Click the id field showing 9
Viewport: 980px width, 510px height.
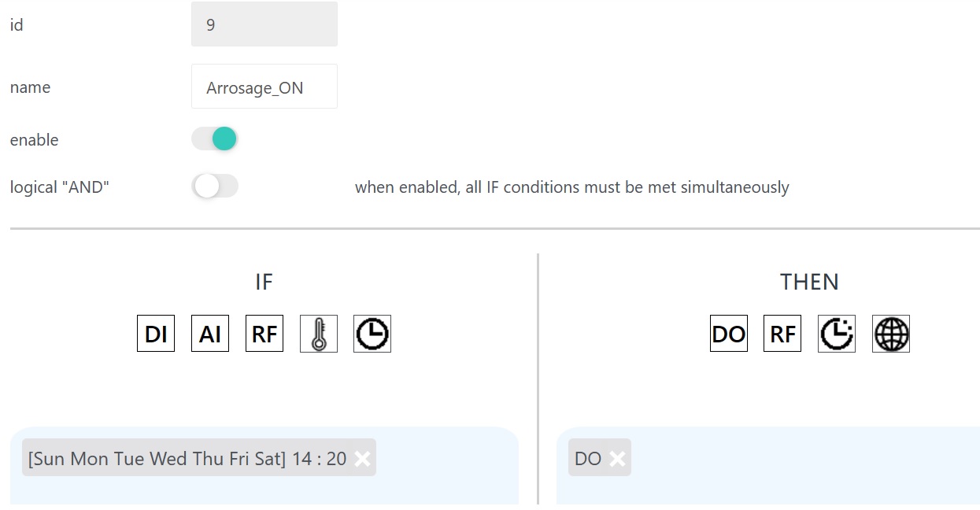264,24
